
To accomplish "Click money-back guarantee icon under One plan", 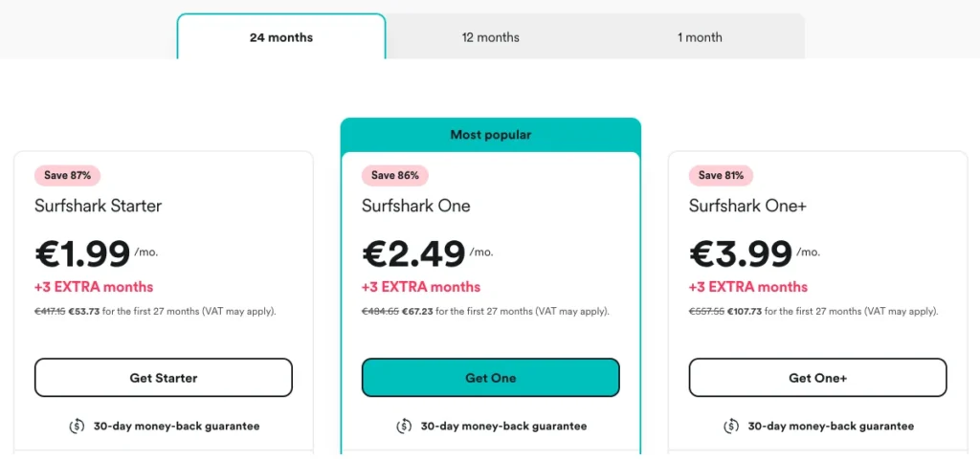I will (404, 427).
